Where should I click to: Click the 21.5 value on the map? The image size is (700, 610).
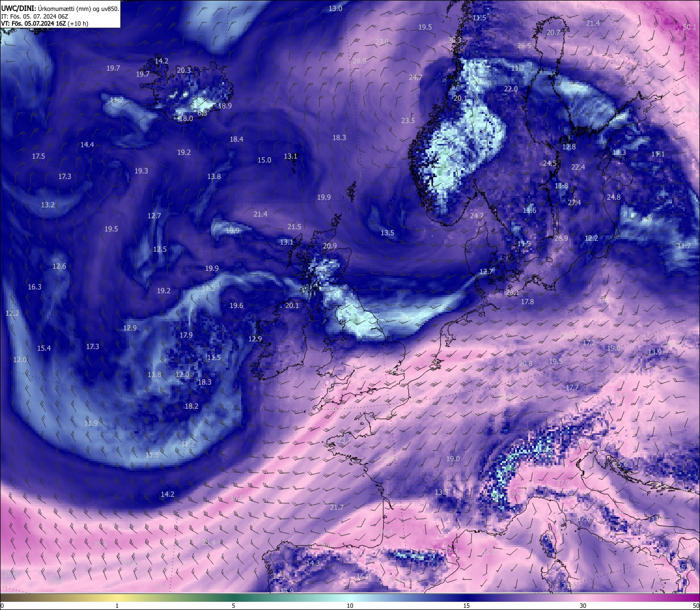click(294, 227)
